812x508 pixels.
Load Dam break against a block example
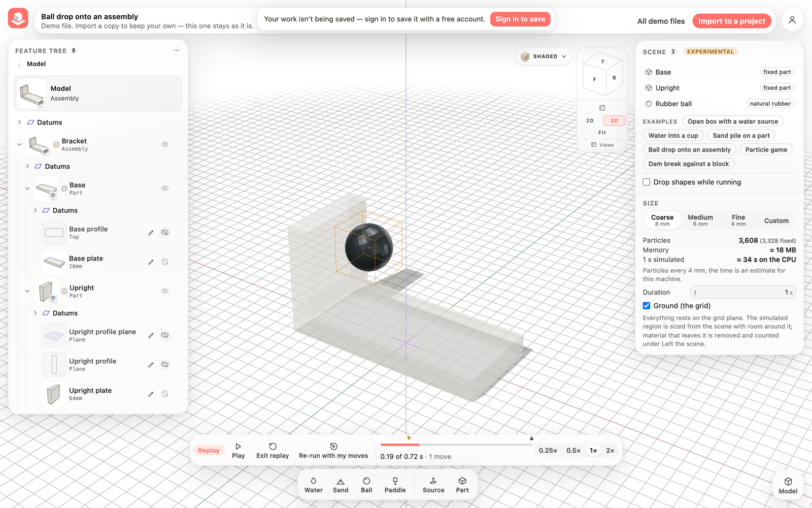click(x=688, y=164)
